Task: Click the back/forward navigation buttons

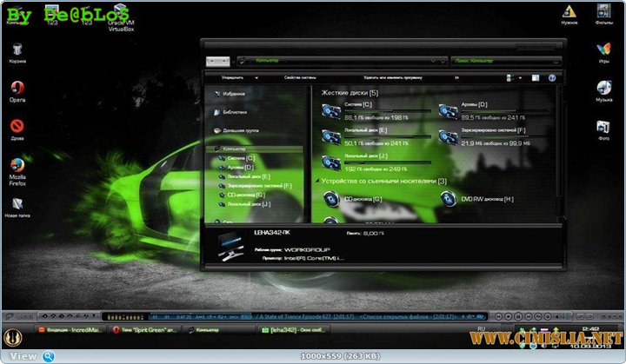Action: 217,61
